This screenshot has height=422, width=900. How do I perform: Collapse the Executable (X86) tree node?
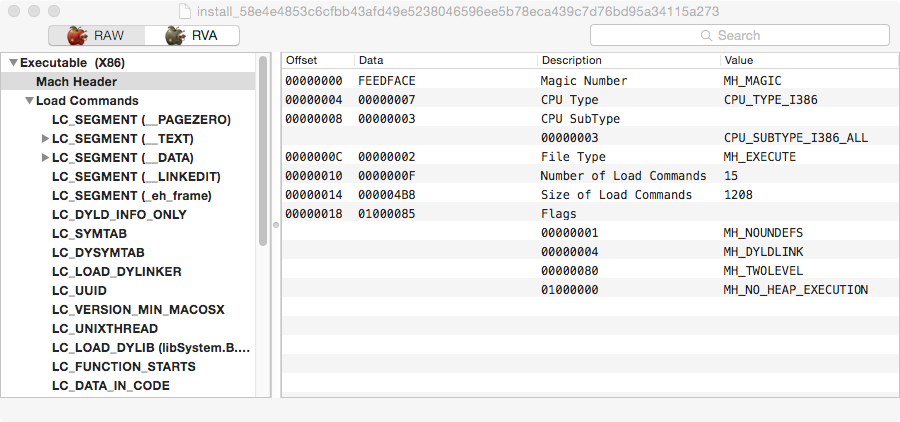point(13,63)
